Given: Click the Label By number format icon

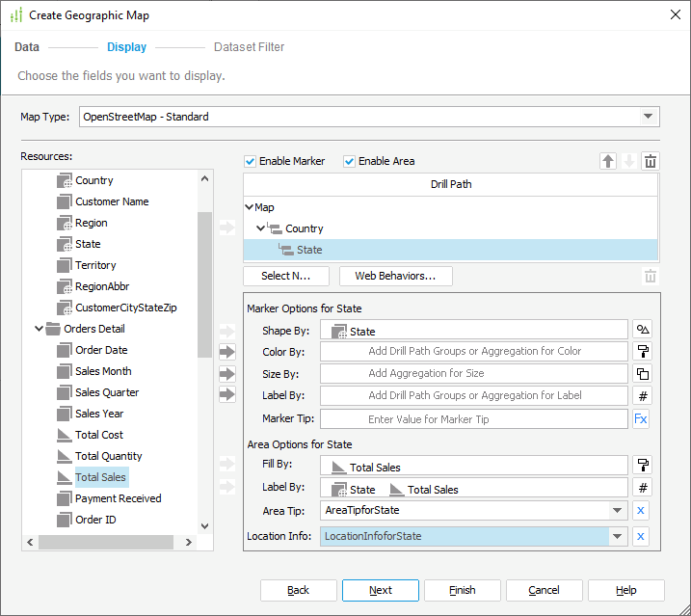Looking at the screenshot, I should (x=643, y=394).
